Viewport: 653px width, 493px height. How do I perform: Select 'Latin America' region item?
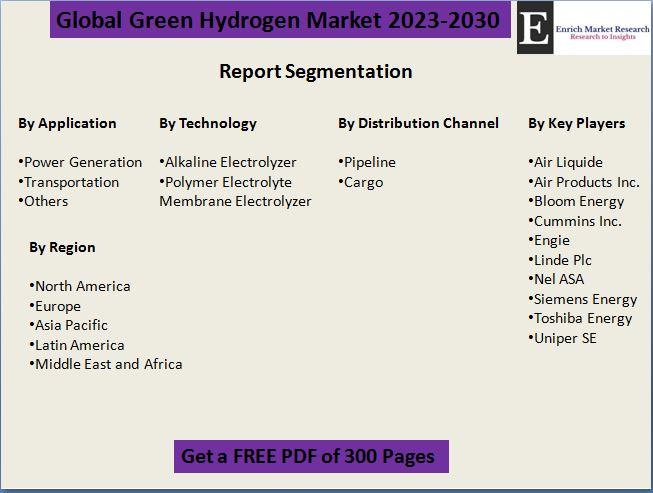77,345
